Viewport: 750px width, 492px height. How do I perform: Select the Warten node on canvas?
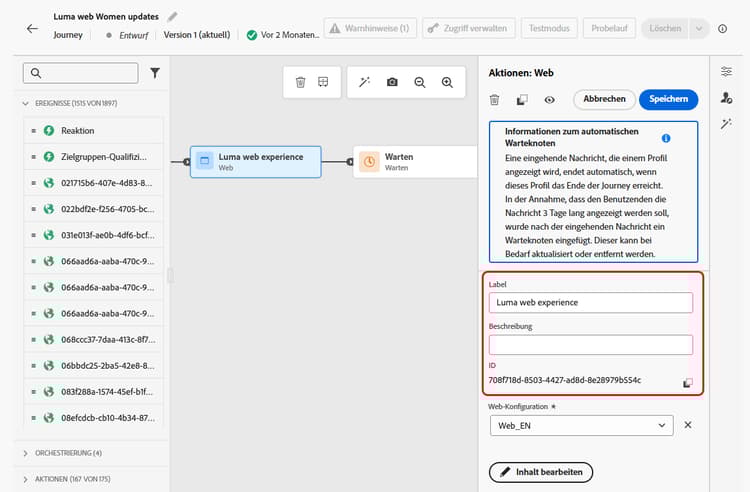(x=415, y=162)
